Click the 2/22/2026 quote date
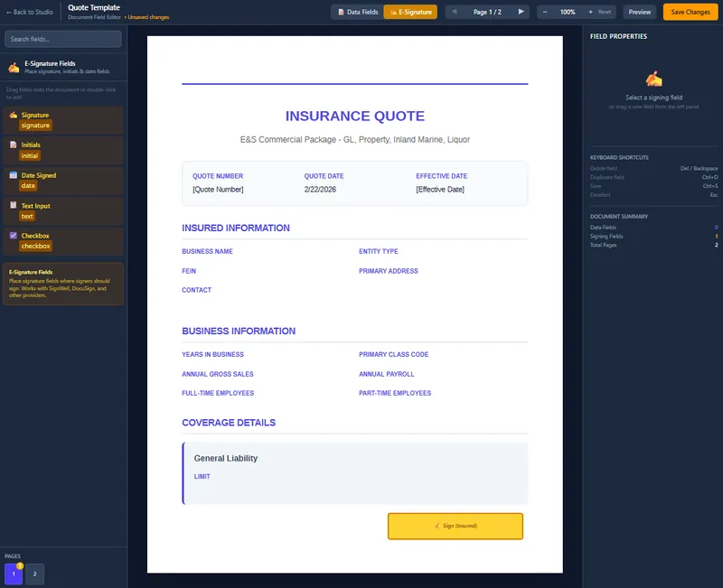This screenshot has width=723, height=588. [x=320, y=190]
